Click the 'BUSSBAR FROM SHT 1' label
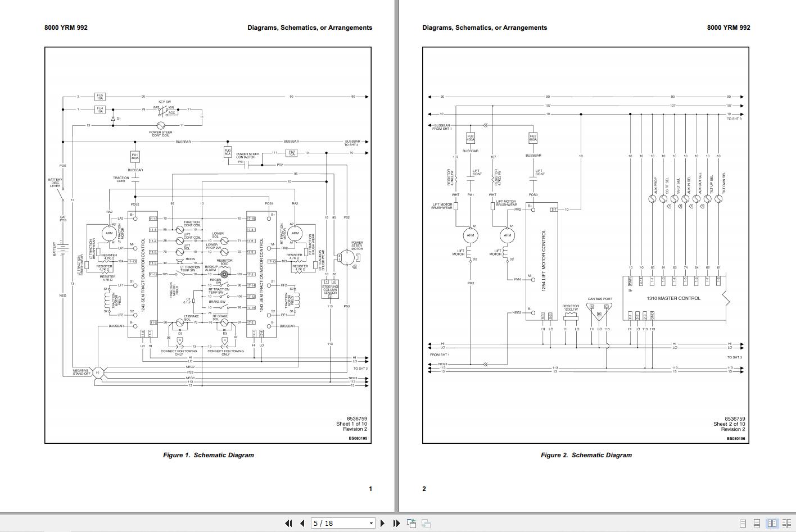The image size is (796, 532). tap(442, 127)
